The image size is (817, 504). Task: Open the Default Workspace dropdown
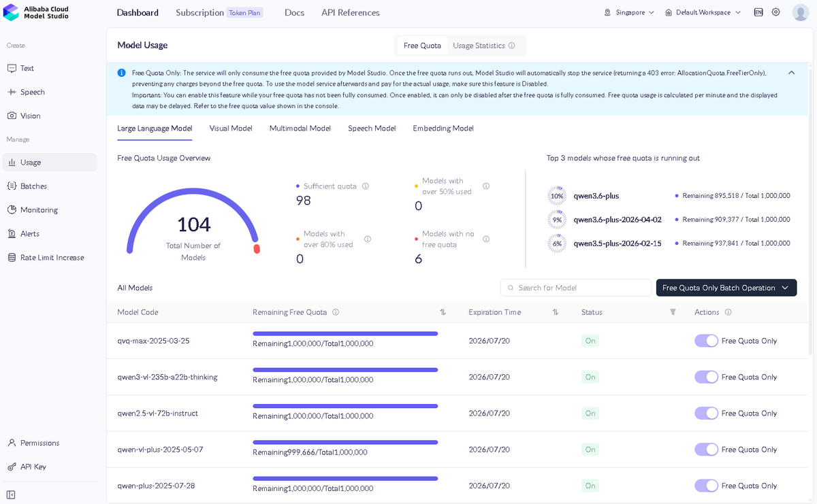tap(703, 12)
